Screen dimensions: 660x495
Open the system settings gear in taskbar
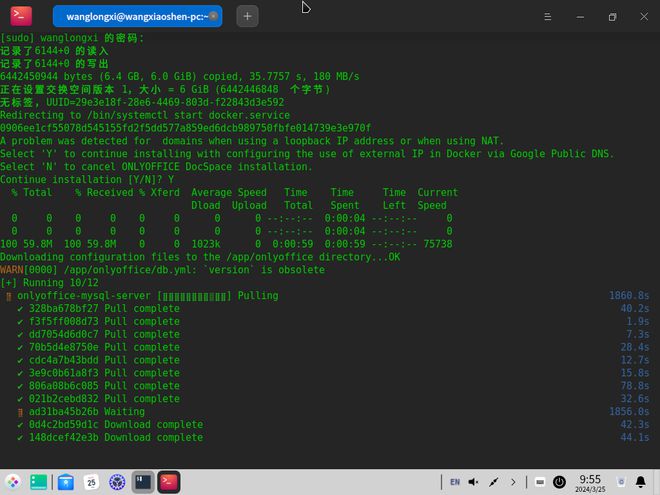tap(117, 482)
